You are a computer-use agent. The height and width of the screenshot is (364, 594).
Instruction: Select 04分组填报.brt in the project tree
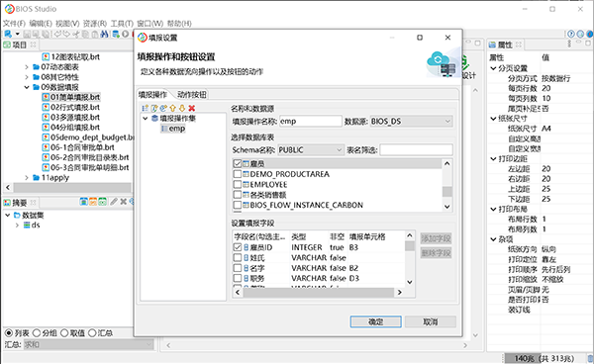click(x=71, y=128)
